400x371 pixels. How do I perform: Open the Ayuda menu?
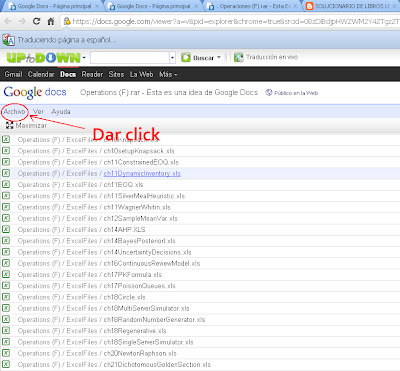[x=61, y=112]
